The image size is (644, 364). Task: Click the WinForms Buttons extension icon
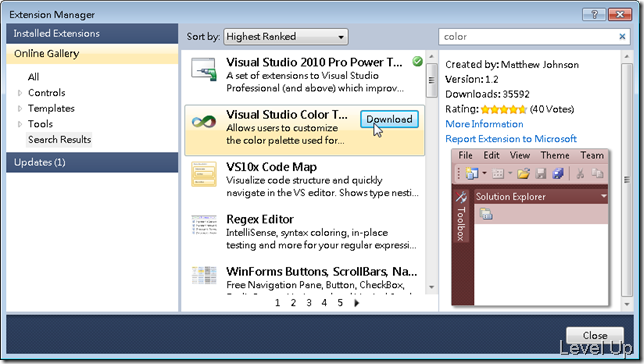click(204, 275)
